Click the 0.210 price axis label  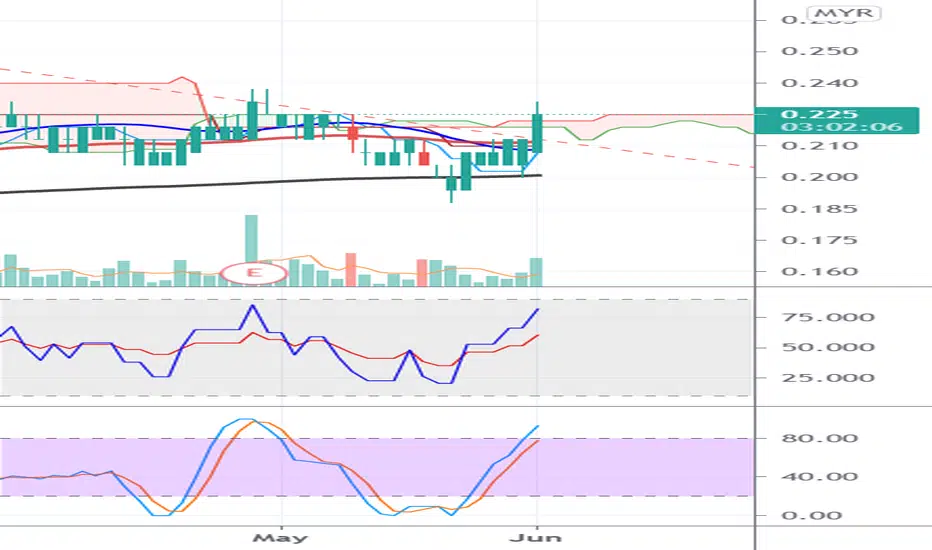[x=820, y=146]
